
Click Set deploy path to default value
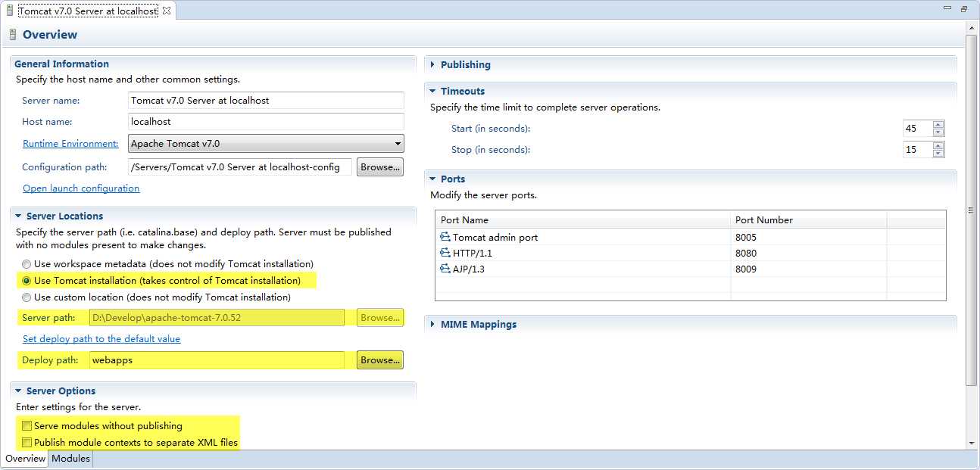click(101, 339)
